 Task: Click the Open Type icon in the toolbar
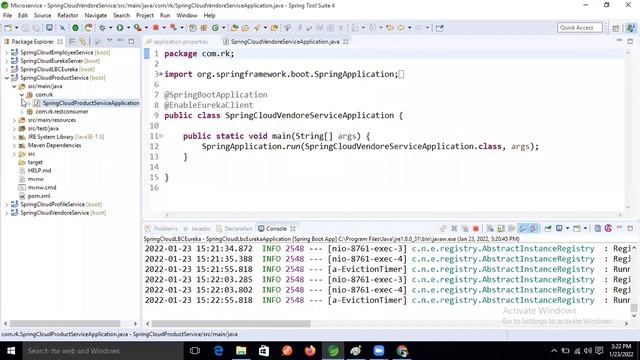[234, 28]
